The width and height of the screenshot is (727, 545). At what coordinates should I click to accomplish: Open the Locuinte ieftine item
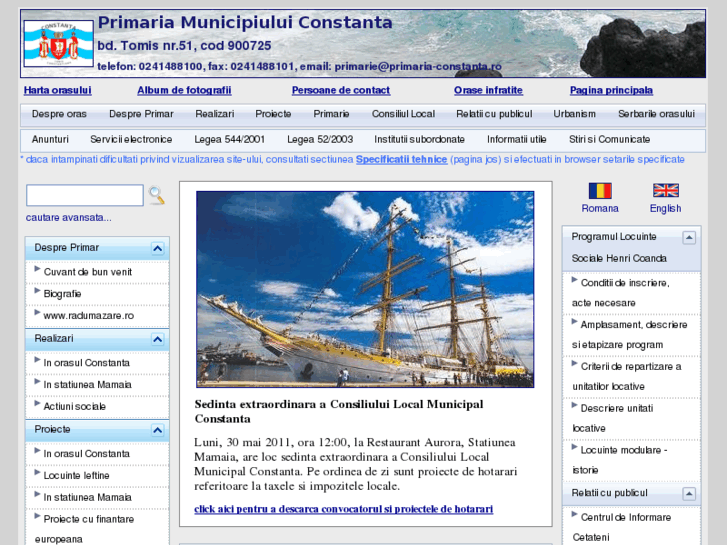tap(77, 476)
